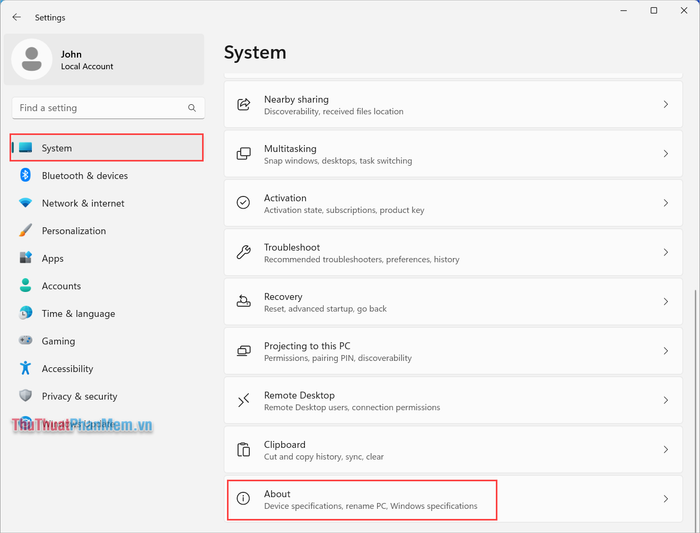Click the Projecting to this PC icon
The width and height of the screenshot is (700, 533).
(243, 351)
